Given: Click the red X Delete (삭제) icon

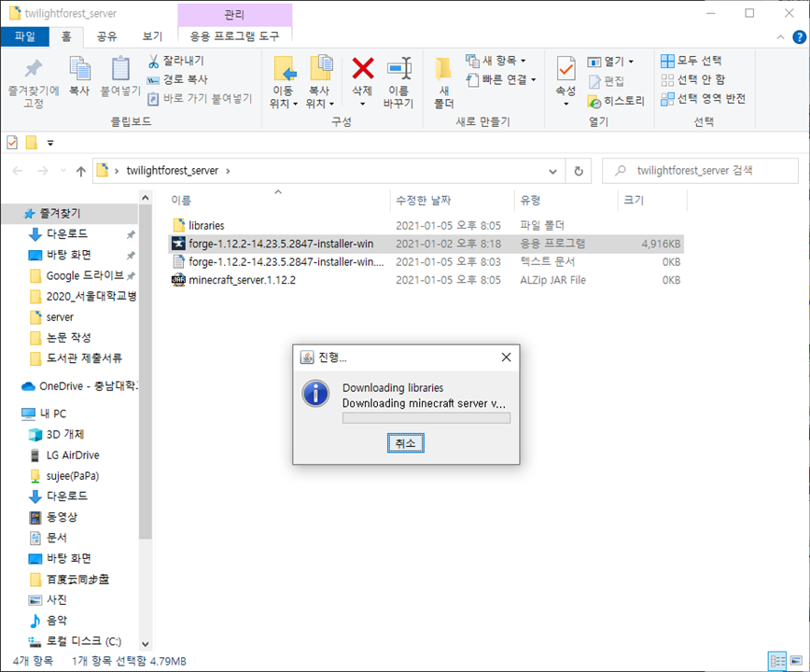Looking at the screenshot, I should [x=363, y=68].
